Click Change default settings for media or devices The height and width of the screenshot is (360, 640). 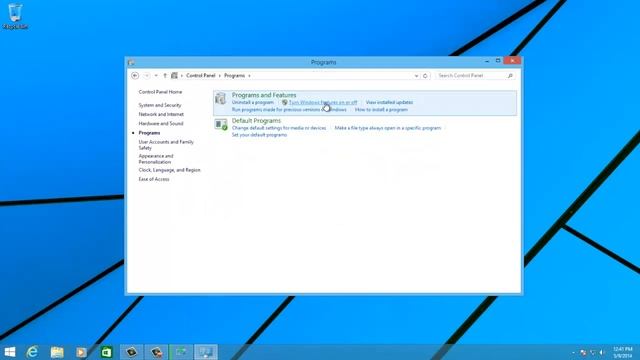[279, 128]
